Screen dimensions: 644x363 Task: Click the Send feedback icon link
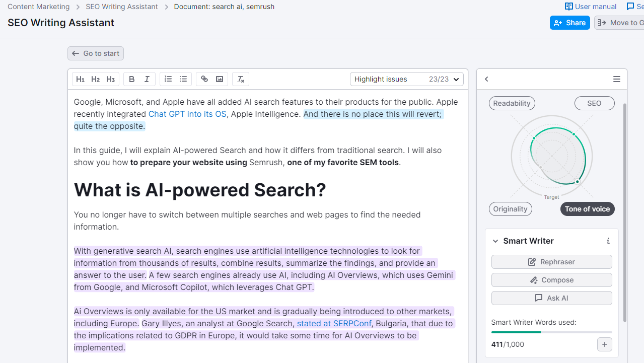(634, 7)
